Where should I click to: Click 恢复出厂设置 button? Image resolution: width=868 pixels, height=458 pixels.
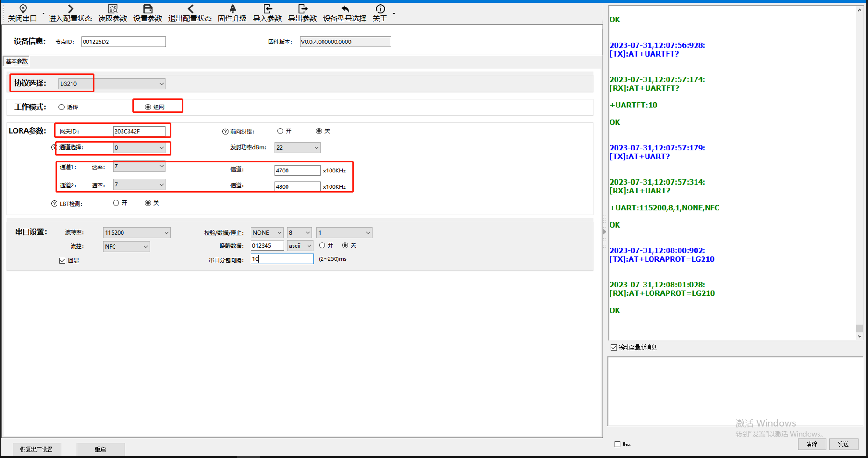point(36,449)
